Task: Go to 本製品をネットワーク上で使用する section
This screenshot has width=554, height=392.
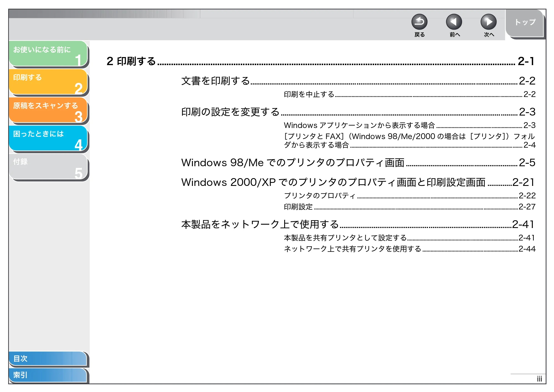Action: coord(358,224)
